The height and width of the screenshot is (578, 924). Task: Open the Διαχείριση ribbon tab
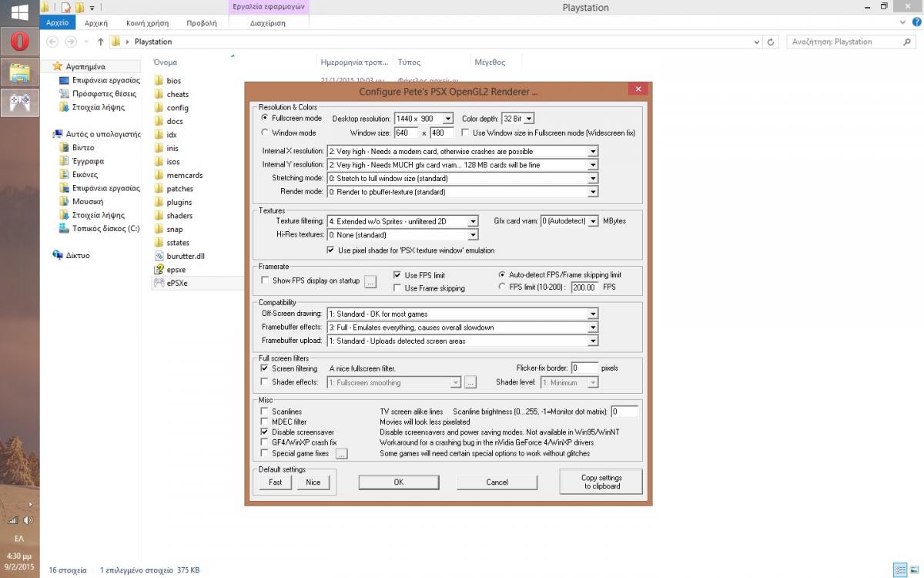coord(268,23)
